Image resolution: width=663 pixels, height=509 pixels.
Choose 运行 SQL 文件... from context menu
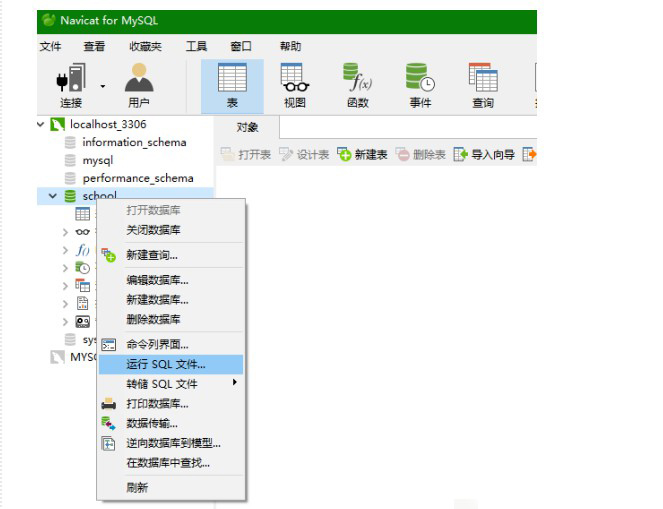pos(166,364)
